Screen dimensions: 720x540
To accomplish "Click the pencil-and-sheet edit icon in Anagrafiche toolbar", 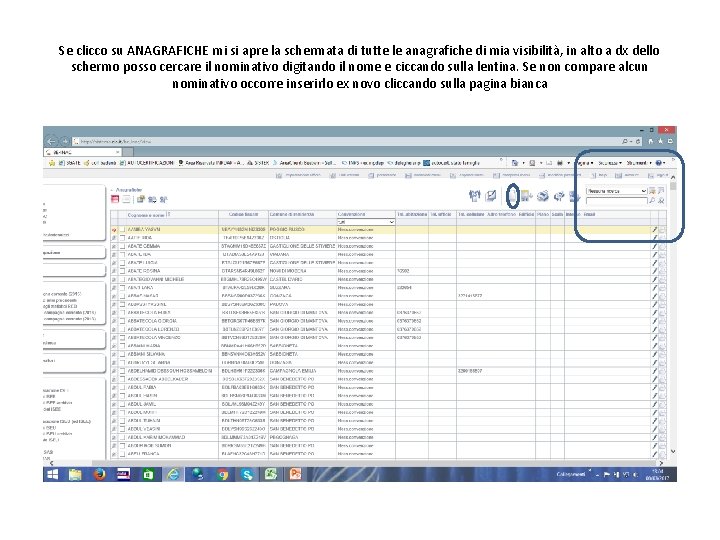I will (491, 196).
